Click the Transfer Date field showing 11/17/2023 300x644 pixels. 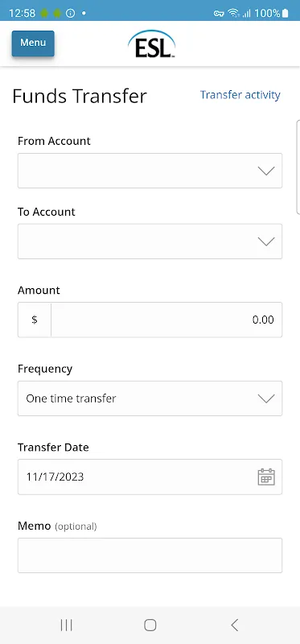tap(150, 477)
